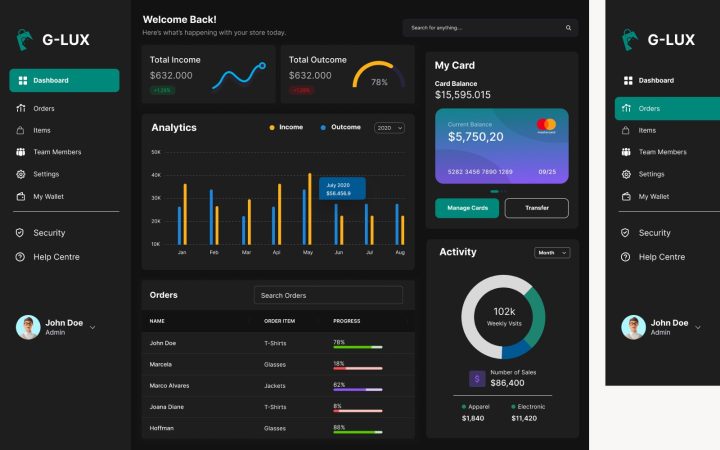Image resolution: width=720 pixels, height=450 pixels.
Task: Select the Hoffman order row name
Action: [x=162, y=428]
